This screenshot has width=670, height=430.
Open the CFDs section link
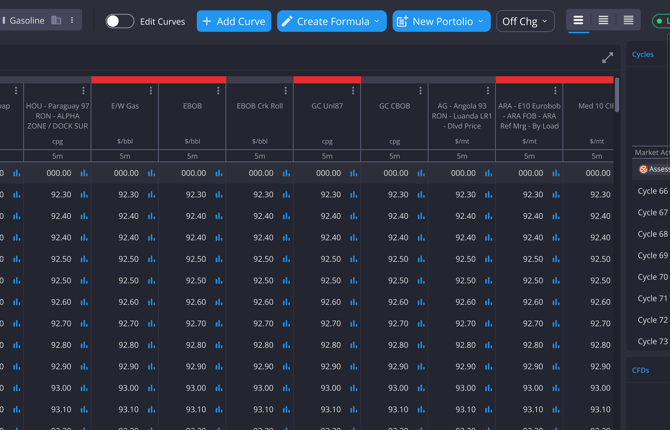tap(641, 370)
